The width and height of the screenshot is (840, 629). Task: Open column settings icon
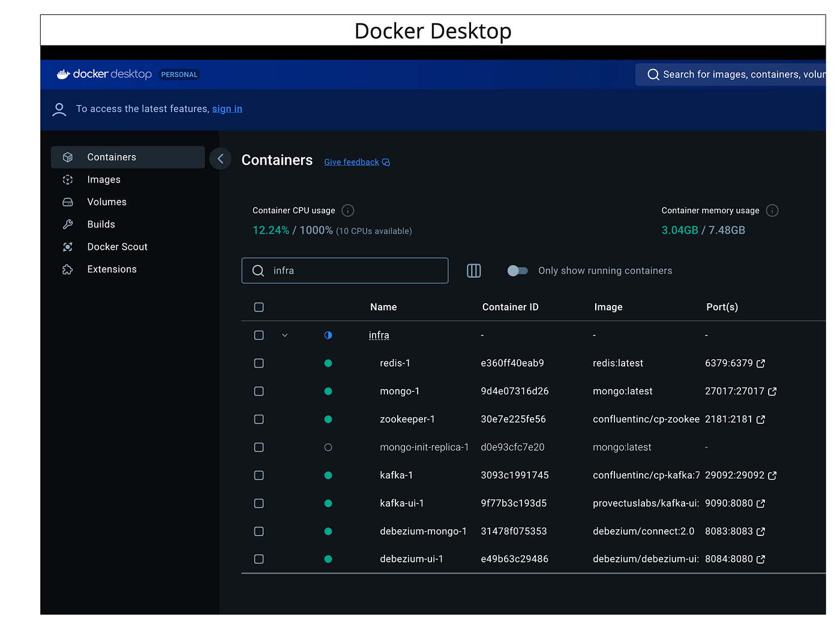tap(474, 271)
